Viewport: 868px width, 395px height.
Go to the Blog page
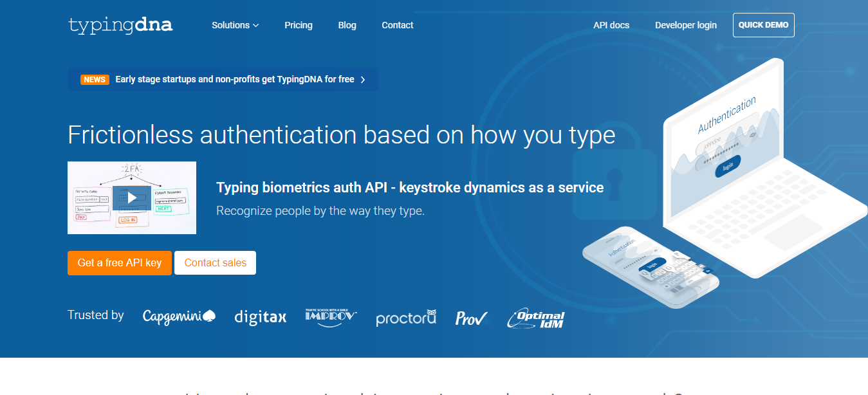point(347,25)
